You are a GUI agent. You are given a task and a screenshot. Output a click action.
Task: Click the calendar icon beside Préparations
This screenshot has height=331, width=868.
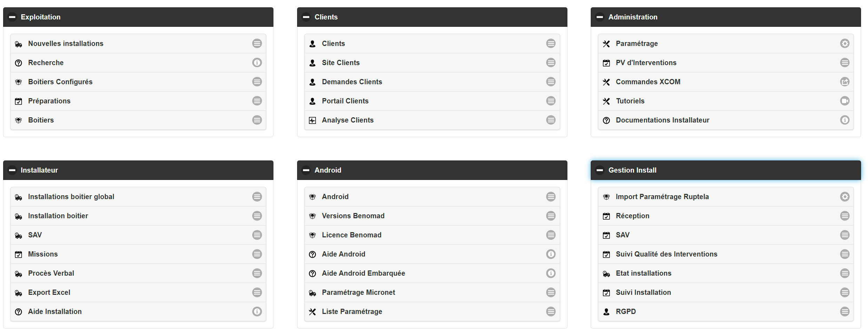click(18, 101)
